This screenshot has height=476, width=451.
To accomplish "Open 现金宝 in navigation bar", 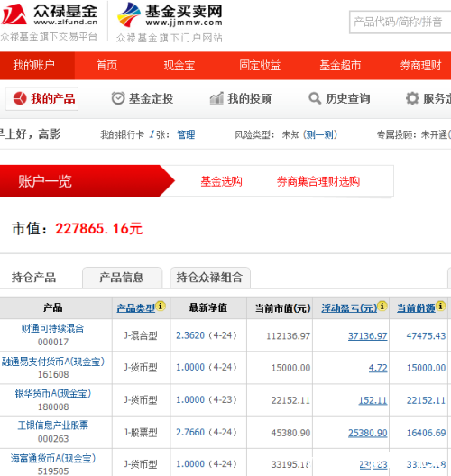I will click(x=179, y=65).
